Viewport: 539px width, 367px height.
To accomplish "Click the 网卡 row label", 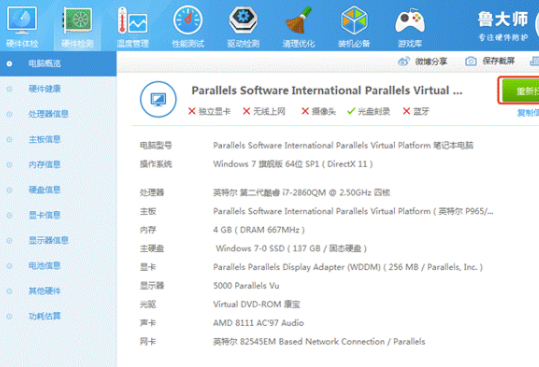I will click(148, 342).
